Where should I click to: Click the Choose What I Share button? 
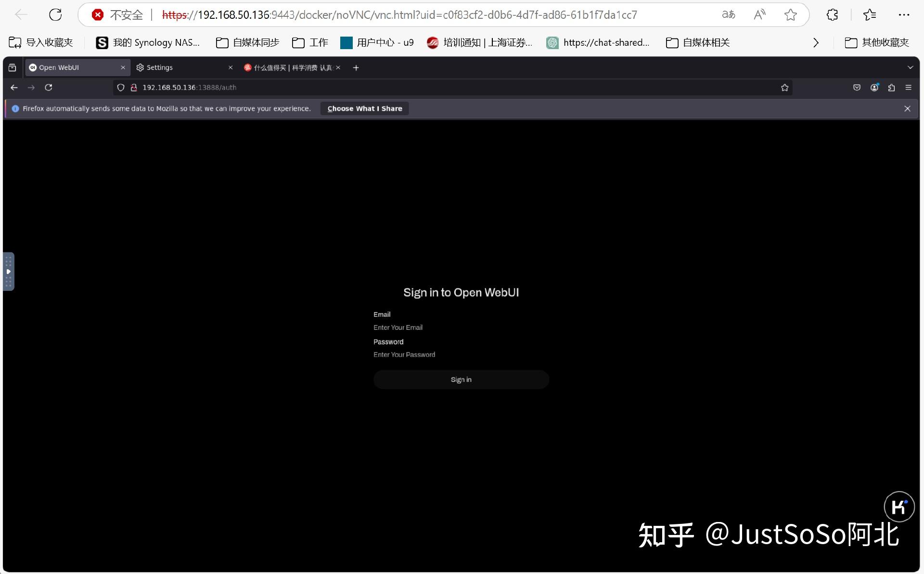tap(364, 108)
